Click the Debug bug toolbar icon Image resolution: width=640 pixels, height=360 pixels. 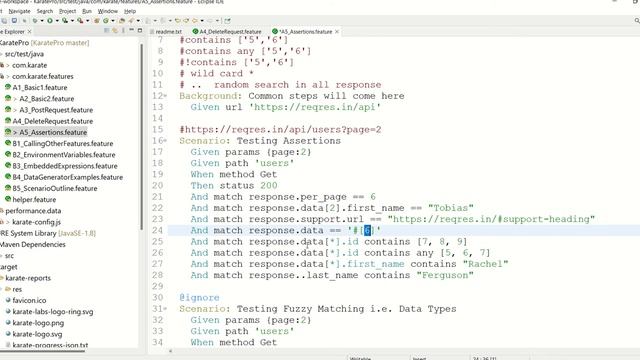(35, 20)
